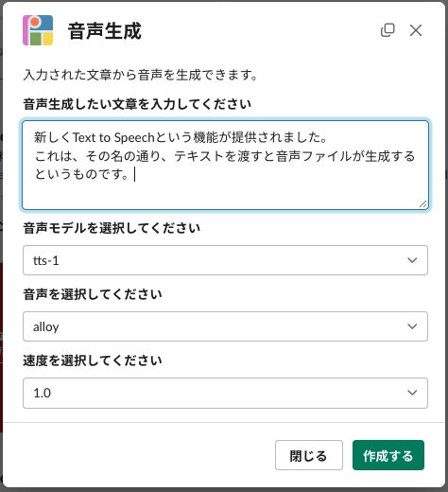Place cursor on 'Text to Speech' in textarea
Viewport: 448px width, 492px height.
[x=113, y=137]
